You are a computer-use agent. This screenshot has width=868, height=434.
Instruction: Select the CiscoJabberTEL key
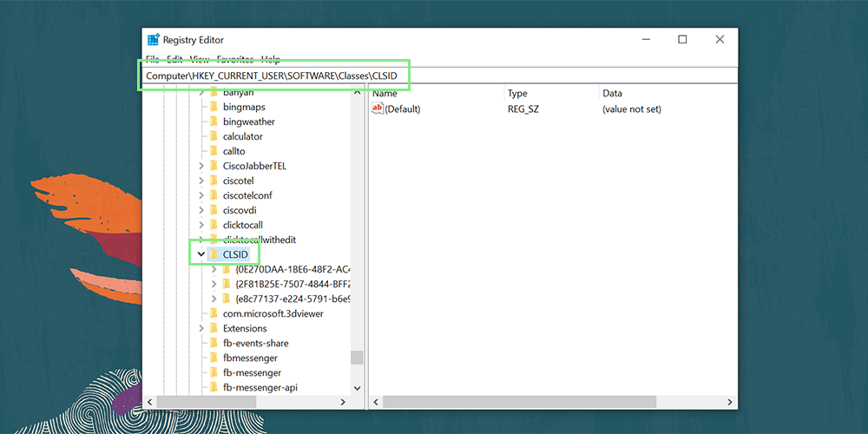(254, 166)
